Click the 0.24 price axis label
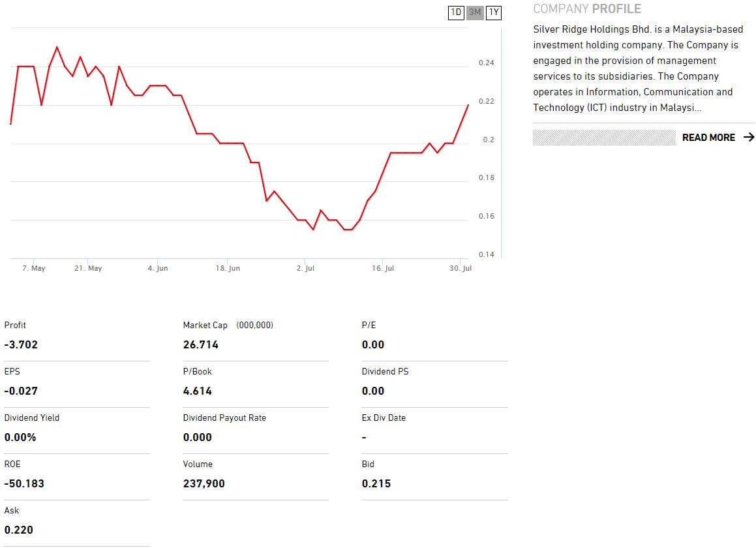This screenshot has width=756, height=548. (x=487, y=63)
